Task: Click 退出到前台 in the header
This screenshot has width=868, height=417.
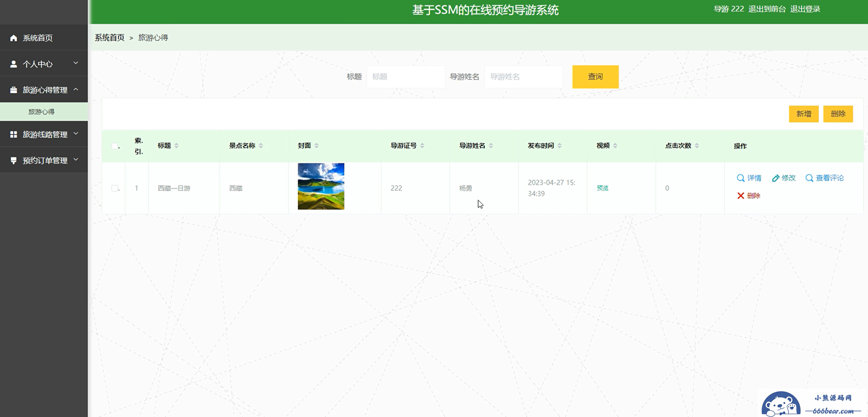Action: click(767, 9)
